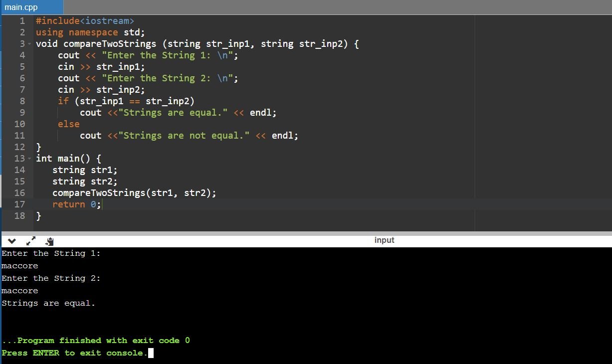Collapse the console with the chevron icon
Screen dimensions: 612x364
(12, 241)
